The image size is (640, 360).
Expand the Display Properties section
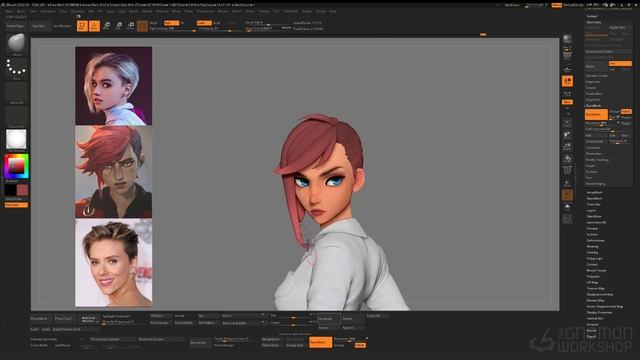tap(599, 312)
